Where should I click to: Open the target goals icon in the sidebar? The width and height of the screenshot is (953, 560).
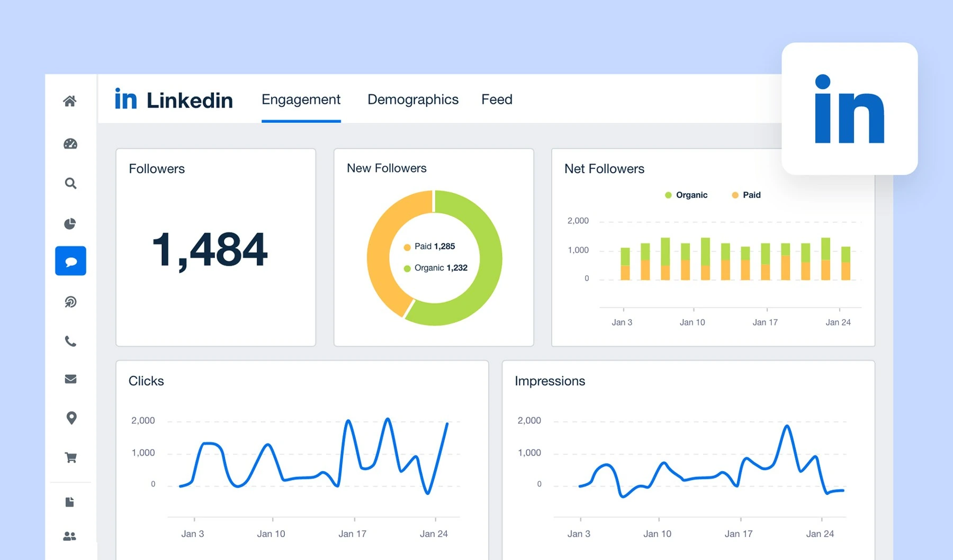click(x=70, y=302)
